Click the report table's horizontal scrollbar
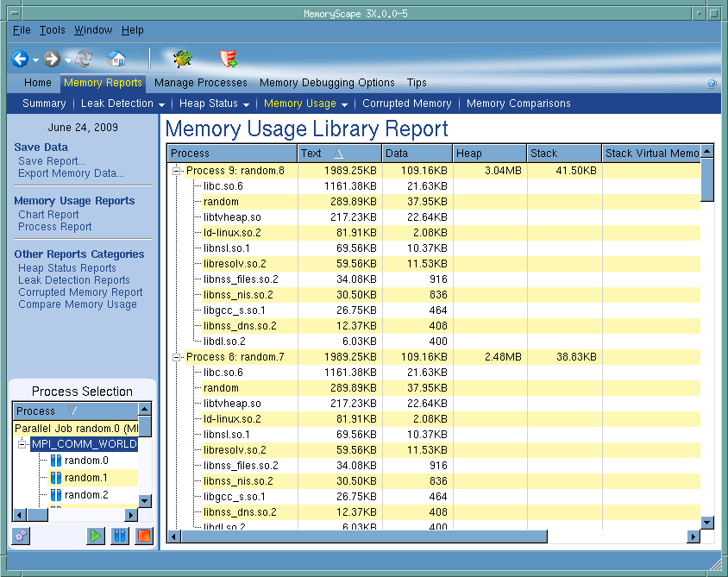Screen dimensions: 728x577 pyautogui.click(x=362, y=536)
